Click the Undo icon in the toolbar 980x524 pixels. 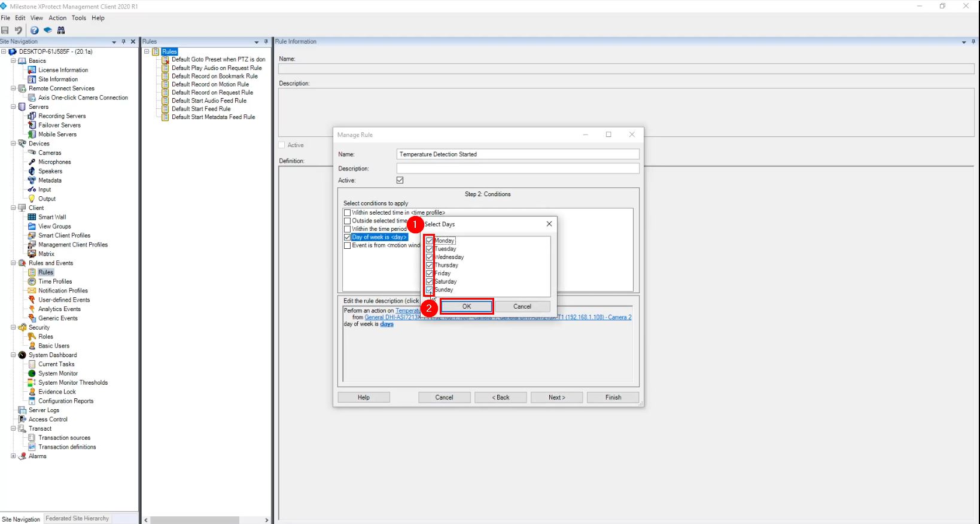point(19,30)
